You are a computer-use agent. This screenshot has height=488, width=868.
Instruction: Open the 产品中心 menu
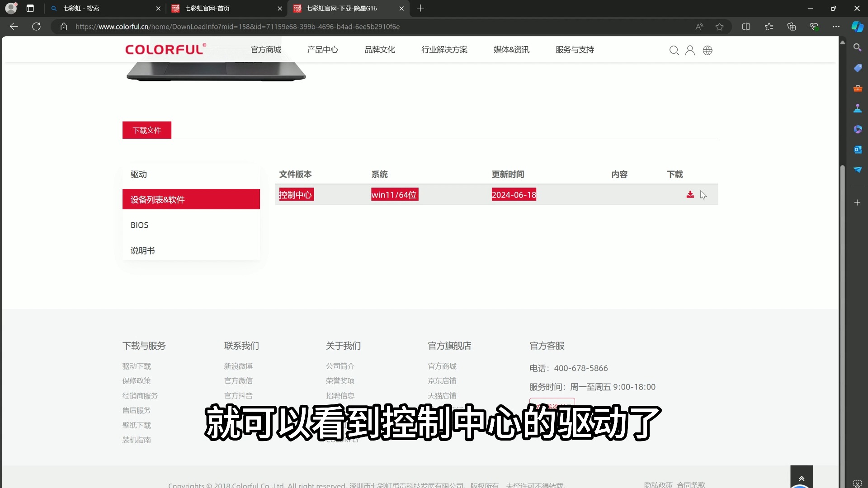tap(322, 50)
